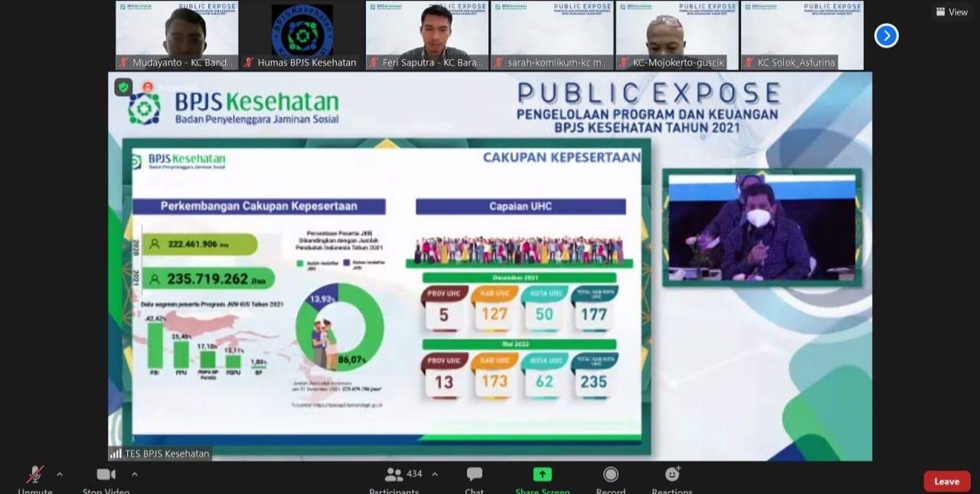Expand video options arrow beside Stop Video

135,474
